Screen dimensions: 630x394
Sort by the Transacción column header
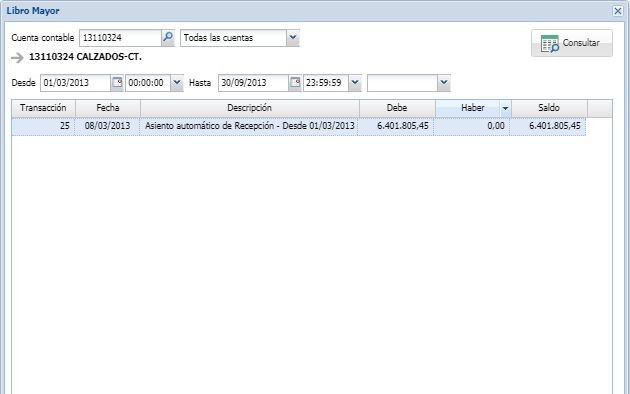[43, 108]
